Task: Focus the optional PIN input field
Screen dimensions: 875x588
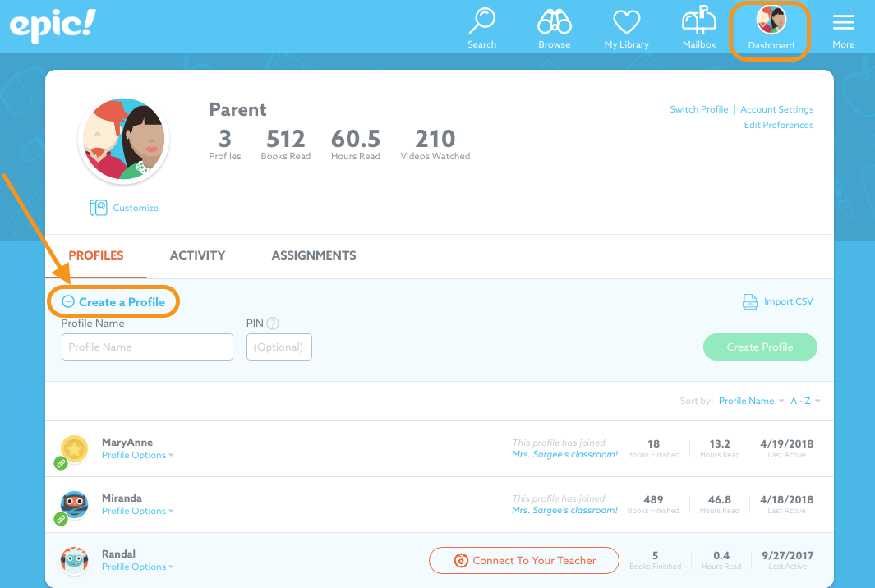Action: [x=279, y=347]
